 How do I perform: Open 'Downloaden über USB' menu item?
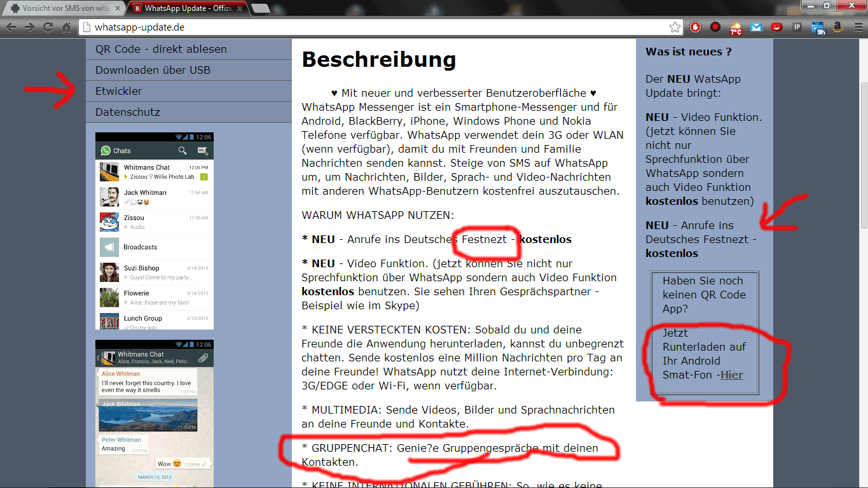tap(189, 70)
